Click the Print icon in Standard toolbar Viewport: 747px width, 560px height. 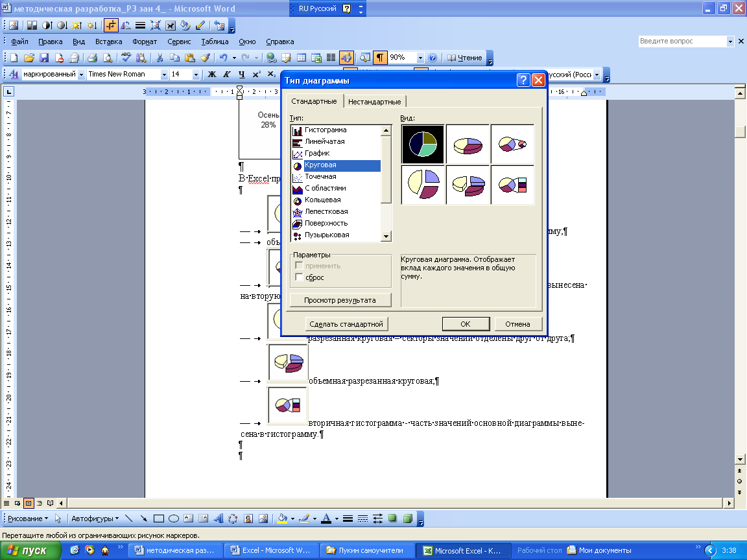point(93,58)
